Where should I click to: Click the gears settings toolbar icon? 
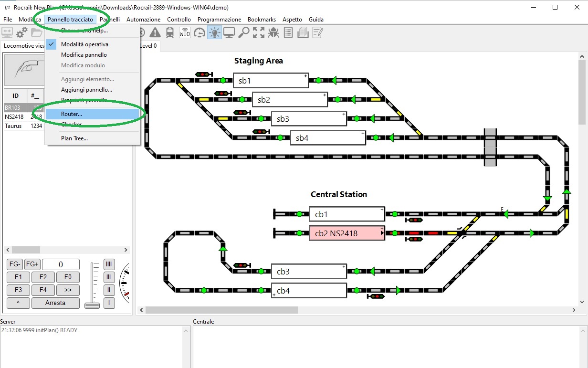click(22, 32)
